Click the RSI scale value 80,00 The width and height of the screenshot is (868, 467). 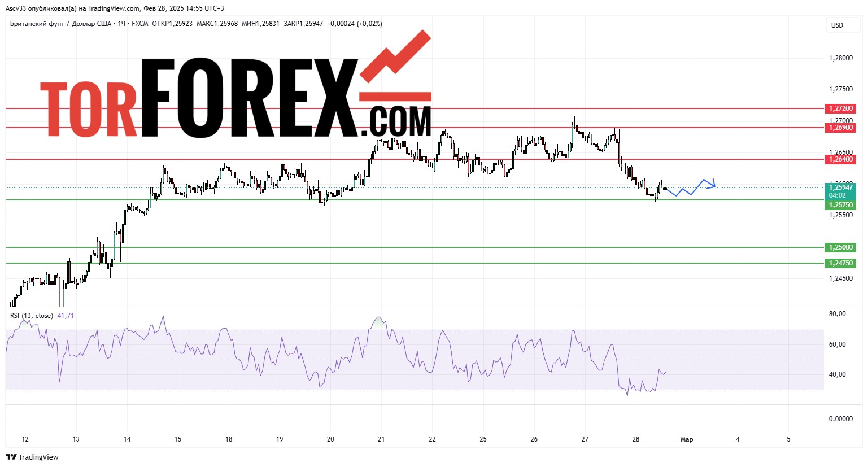click(x=837, y=314)
